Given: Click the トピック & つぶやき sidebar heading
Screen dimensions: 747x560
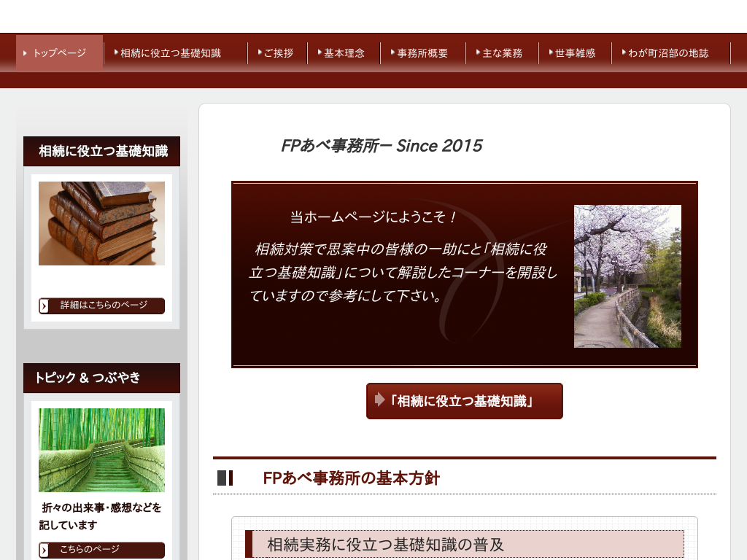Looking at the screenshot, I should tap(88, 378).
